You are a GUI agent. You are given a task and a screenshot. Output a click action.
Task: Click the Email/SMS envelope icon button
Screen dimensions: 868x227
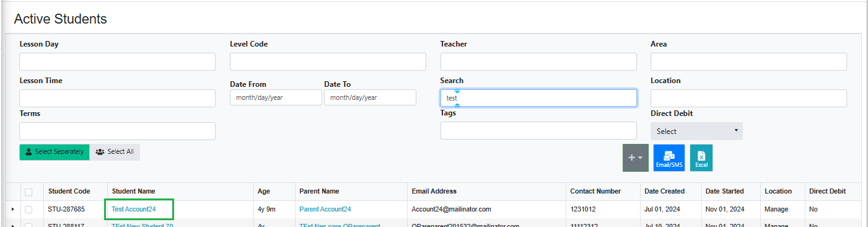tap(669, 158)
